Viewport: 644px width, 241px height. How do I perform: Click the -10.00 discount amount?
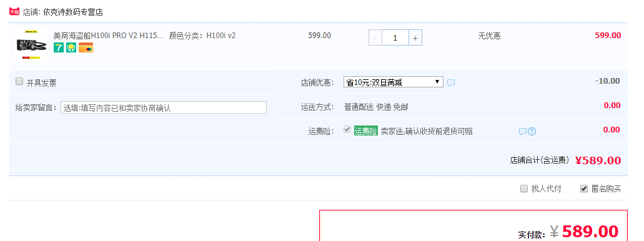(x=607, y=81)
